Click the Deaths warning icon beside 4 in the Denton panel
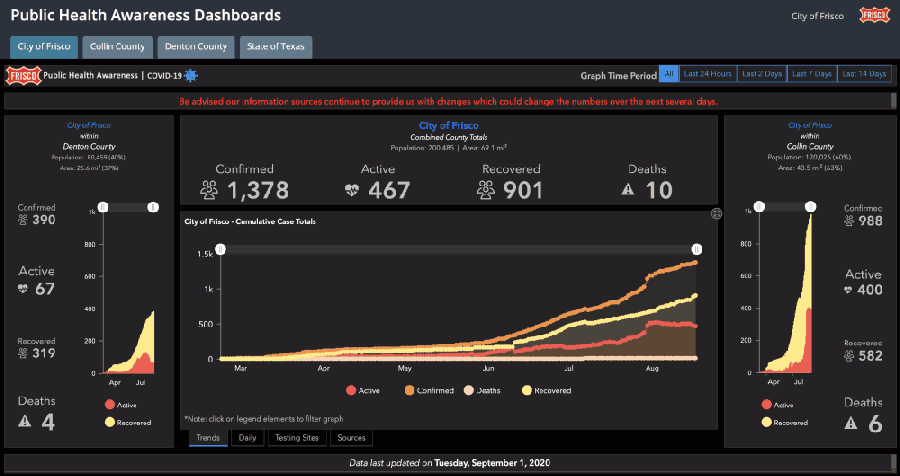Screen dimensions: 900x476 pyautogui.click(x=25, y=422)
